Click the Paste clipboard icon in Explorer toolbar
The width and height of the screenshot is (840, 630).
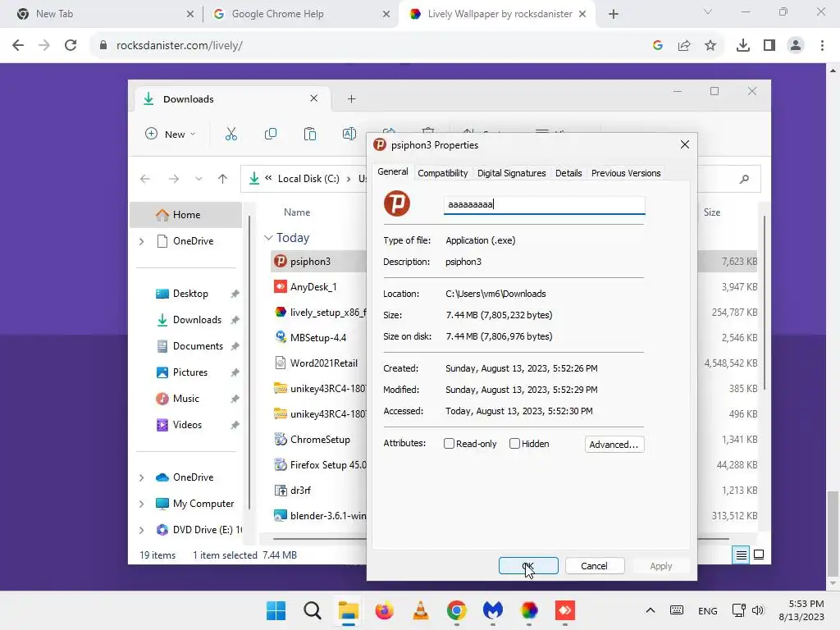309,134
